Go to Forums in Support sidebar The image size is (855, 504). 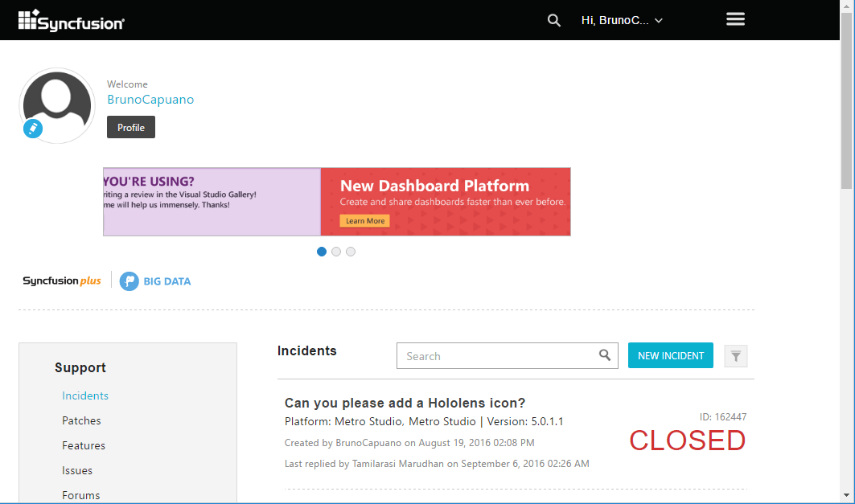81,495
